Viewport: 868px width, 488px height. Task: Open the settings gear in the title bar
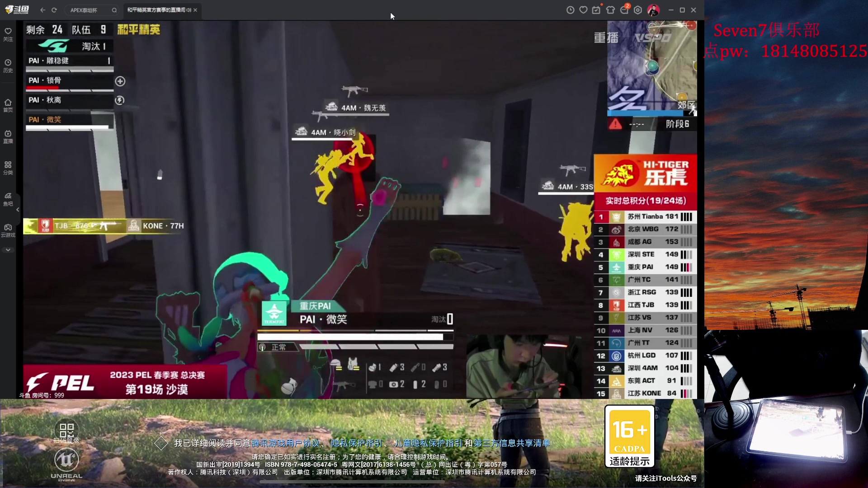(638, 10)
